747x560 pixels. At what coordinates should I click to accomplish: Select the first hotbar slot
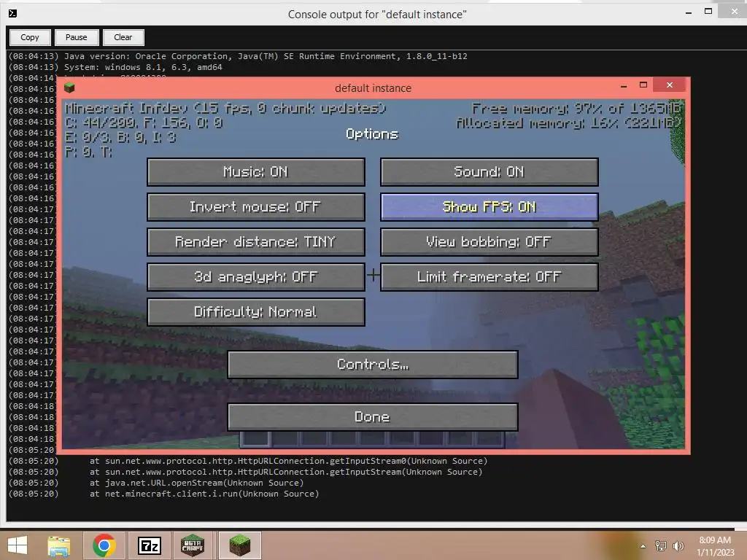click(255, 438)
